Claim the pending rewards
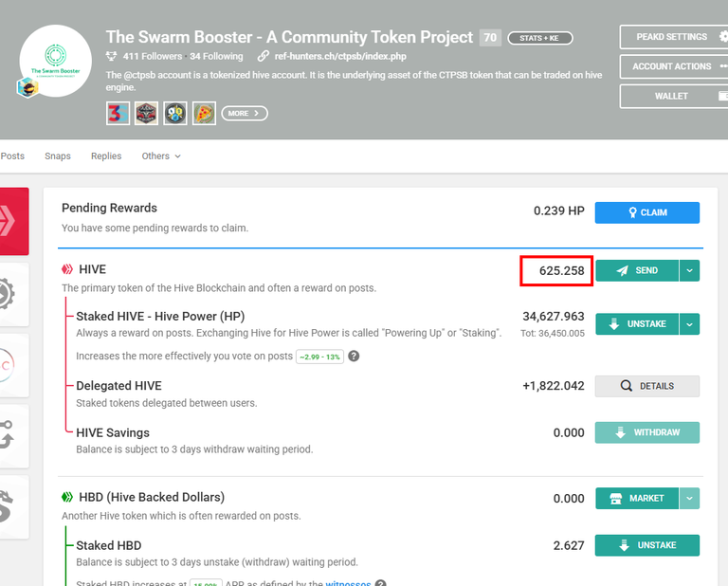Screen dimensions: 728x586 click(x=647, y=212)
